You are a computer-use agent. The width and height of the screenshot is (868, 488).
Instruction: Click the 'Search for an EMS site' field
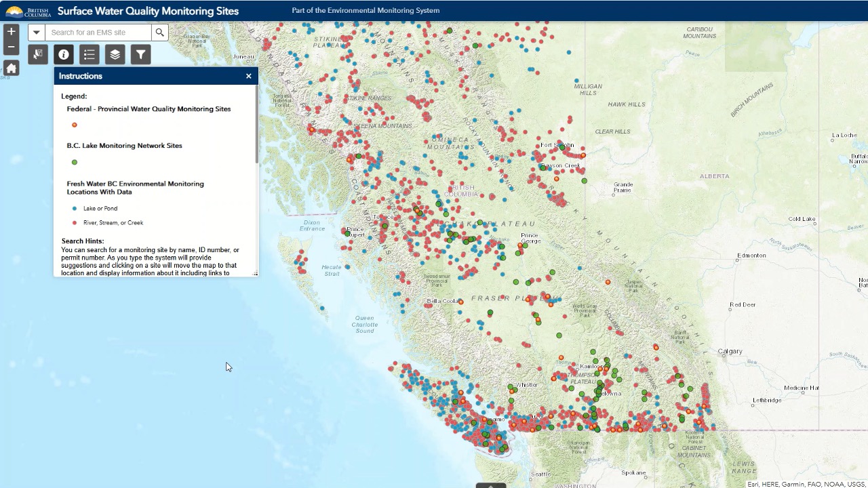click(98, 33)
